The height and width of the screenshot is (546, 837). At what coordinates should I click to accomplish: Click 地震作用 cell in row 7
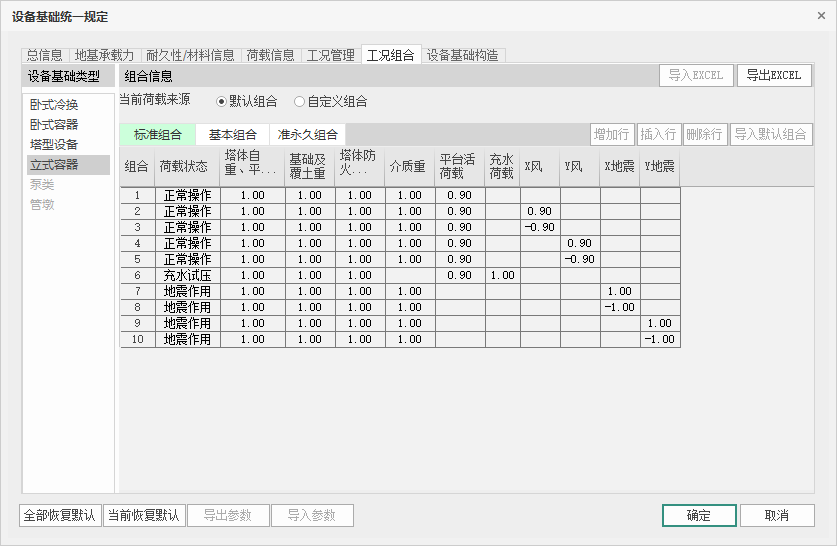tap(187, 291)
